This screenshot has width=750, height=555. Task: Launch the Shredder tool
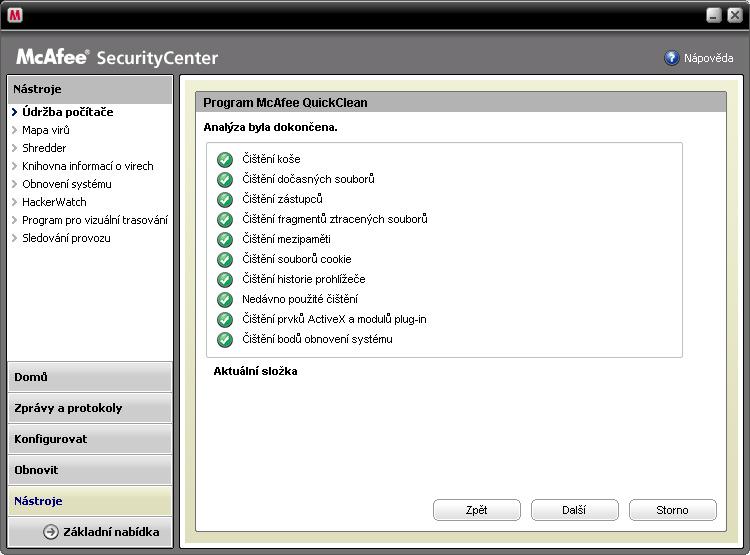pos(44,148)
